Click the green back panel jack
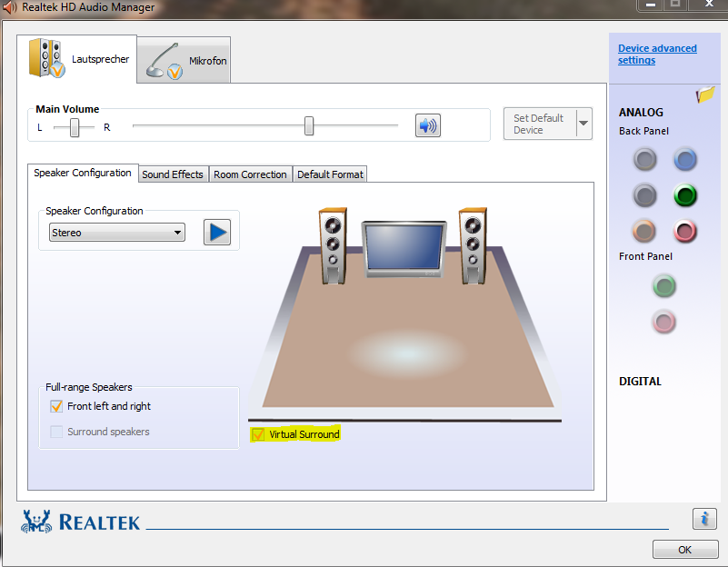 point(684,195)
